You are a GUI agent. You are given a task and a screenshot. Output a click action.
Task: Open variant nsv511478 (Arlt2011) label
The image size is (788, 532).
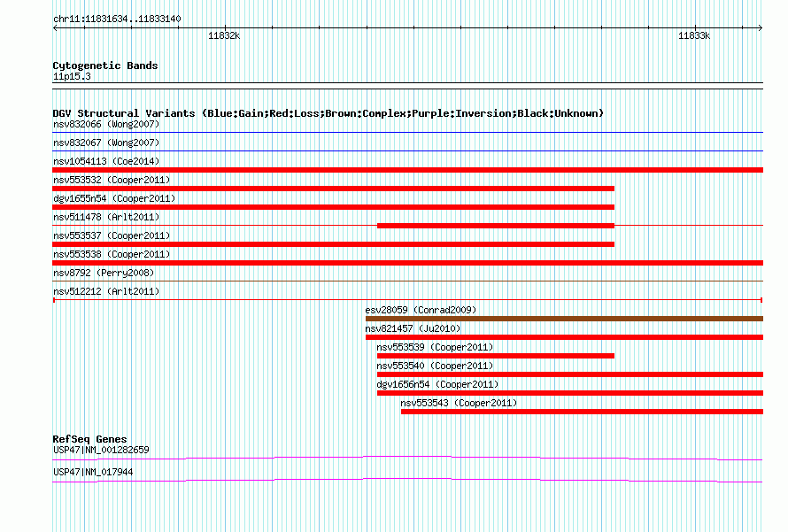[106, 217]
